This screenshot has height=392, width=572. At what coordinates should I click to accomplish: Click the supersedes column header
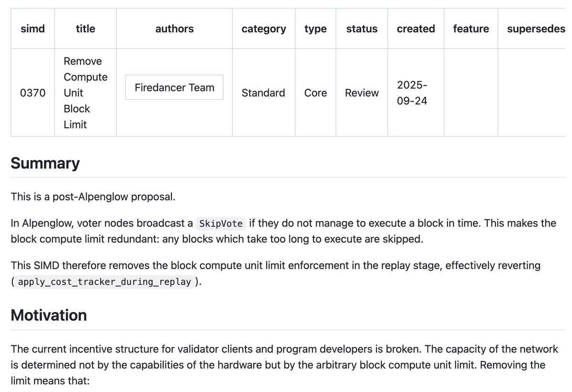pyautogui.click(x=536, y=29)
